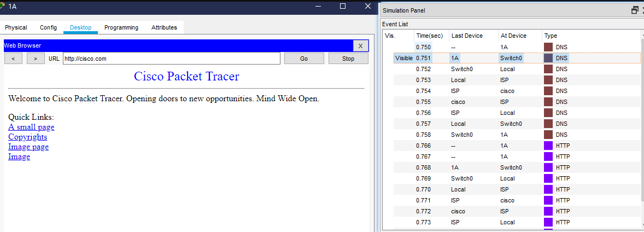Select DNS event at time 0.755

pyautogui.click(x=517, y=102)
